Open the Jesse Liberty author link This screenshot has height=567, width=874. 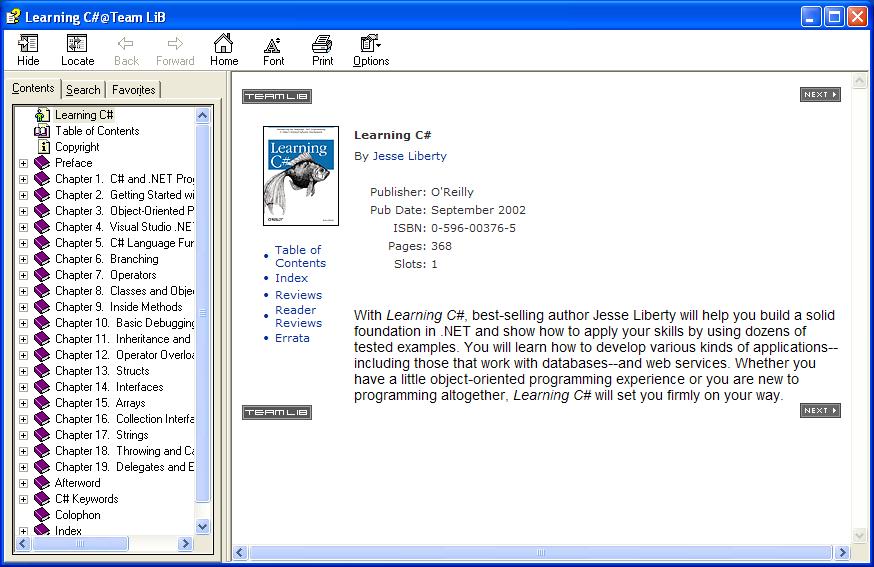[409, 156]
